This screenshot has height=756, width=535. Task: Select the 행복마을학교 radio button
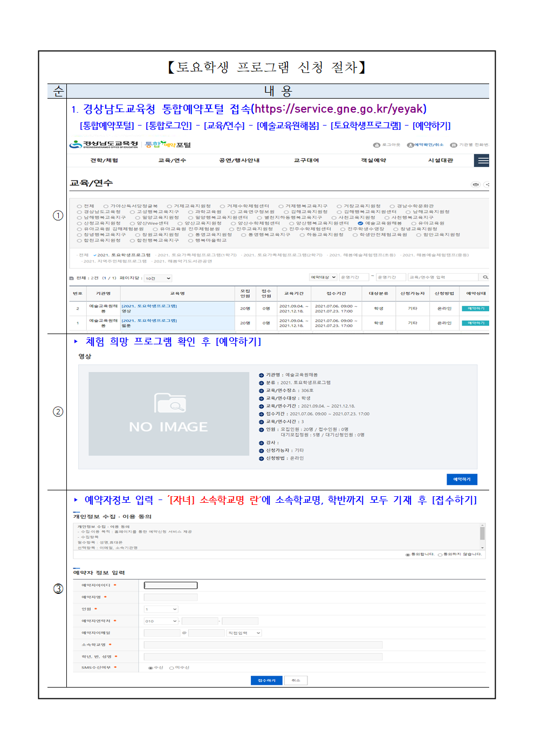click(191, 240)
